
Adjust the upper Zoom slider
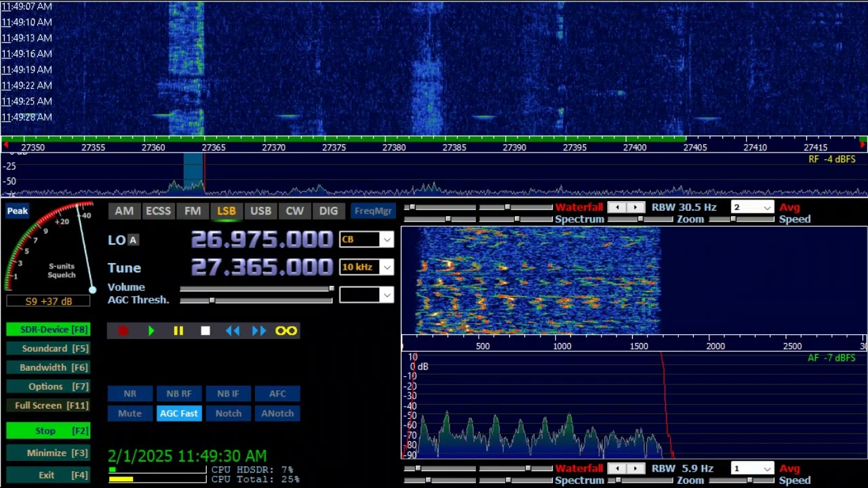[x=641, y=219]
